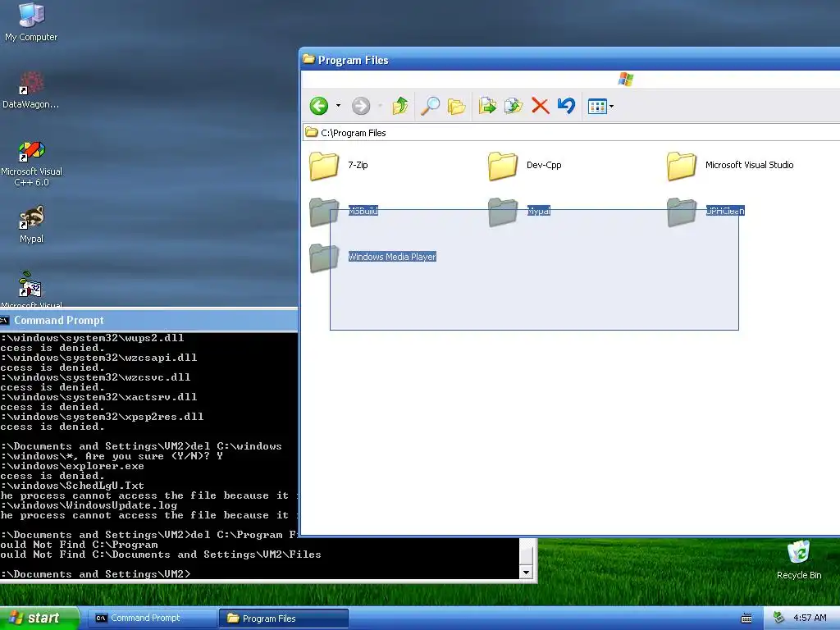Click the Safely Remove Hardware tray icon
Viewport: 840px width, 630px height.
(779, 619)
